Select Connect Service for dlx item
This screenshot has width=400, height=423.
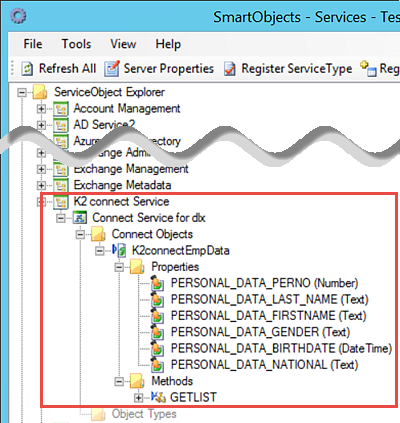coord(149,218)
